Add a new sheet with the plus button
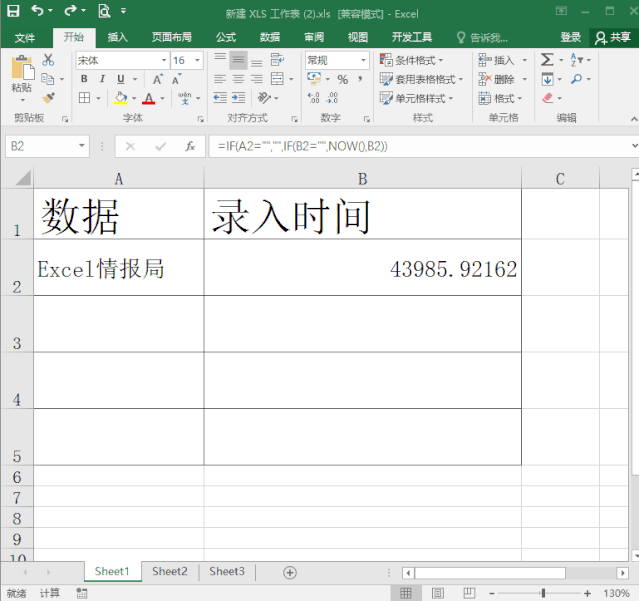639x601 pixels. coord(290,572)
